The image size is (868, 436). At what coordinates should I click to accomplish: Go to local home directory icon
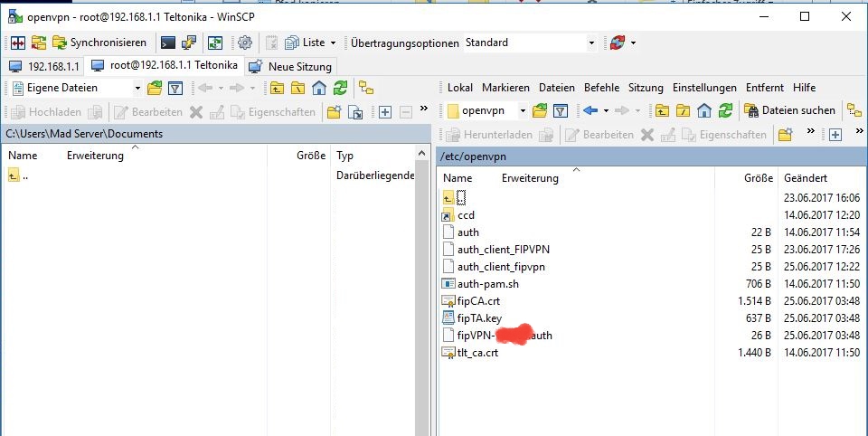(319, 88)
